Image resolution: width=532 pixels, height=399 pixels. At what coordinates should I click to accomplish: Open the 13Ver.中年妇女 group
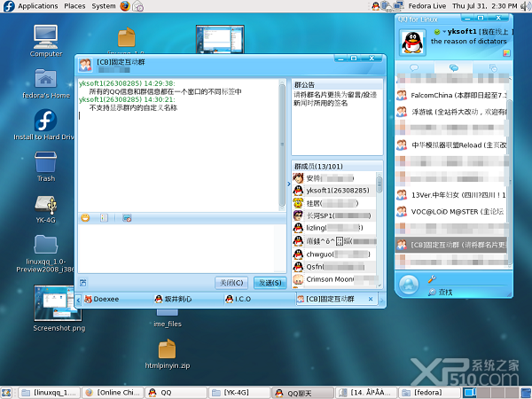pyautogui.click(x=451, y=195)
